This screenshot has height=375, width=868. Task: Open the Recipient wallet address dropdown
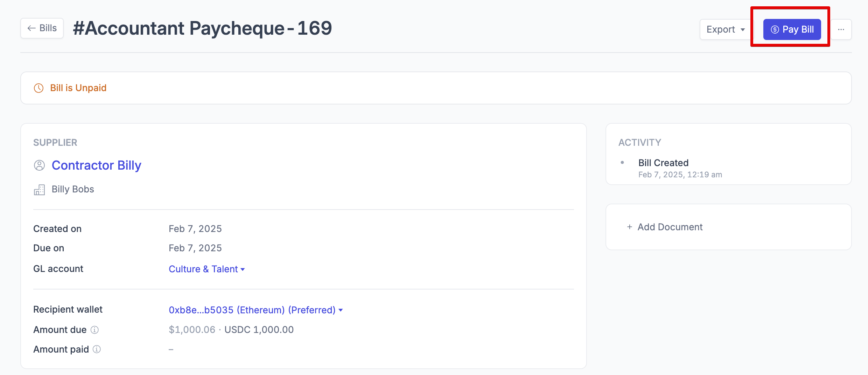255,310
